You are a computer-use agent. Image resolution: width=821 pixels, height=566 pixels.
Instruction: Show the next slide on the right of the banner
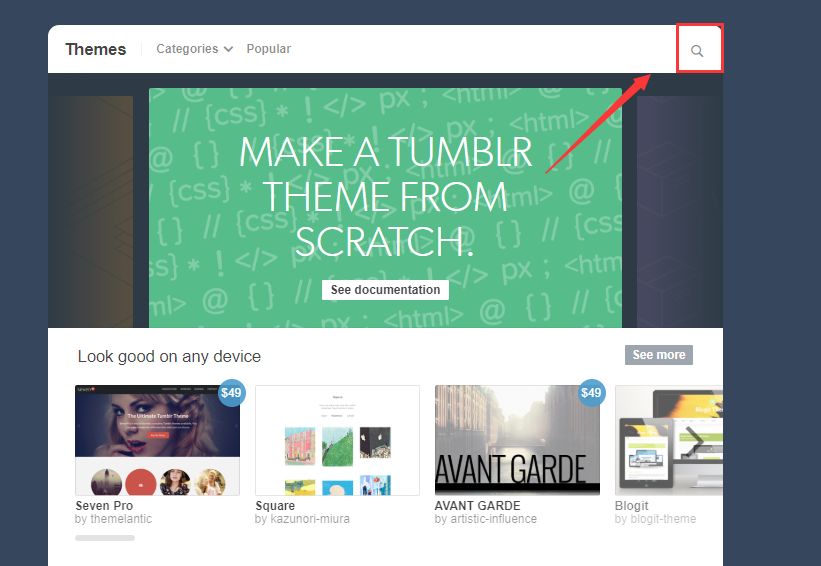(x=680, y=212)
